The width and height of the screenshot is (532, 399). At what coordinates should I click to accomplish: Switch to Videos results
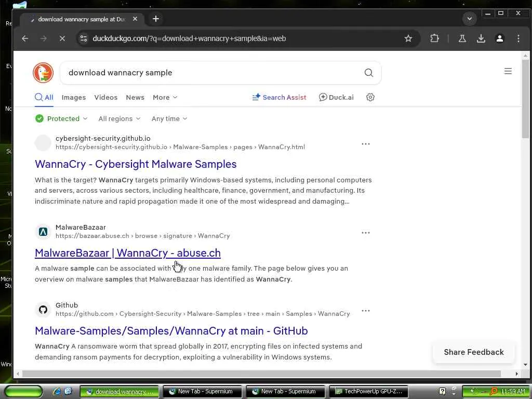[x=106, y=97]
